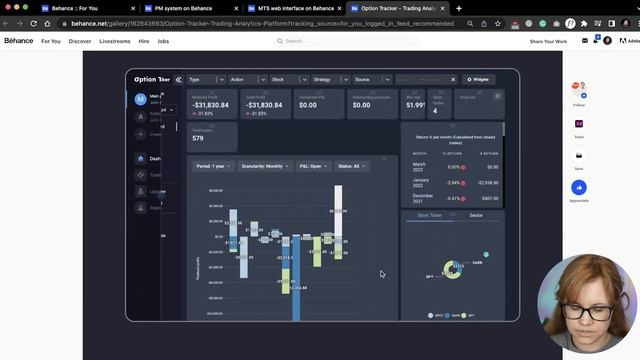This screenshot has width=640, height=360.
Task: Click the scrollbar in the Return % panel
Action: point(504,129)
